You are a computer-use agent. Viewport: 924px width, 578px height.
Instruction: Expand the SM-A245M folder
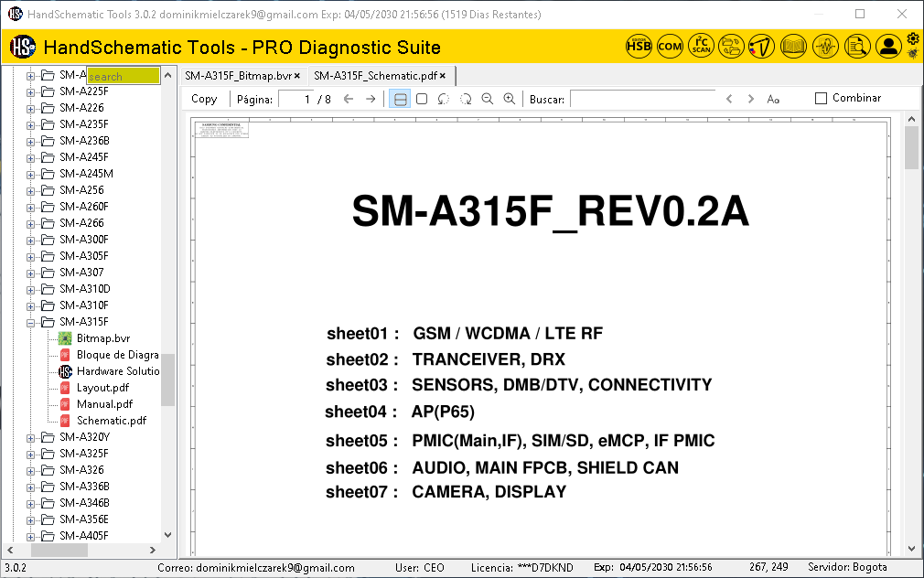click(x=30, y=175)
